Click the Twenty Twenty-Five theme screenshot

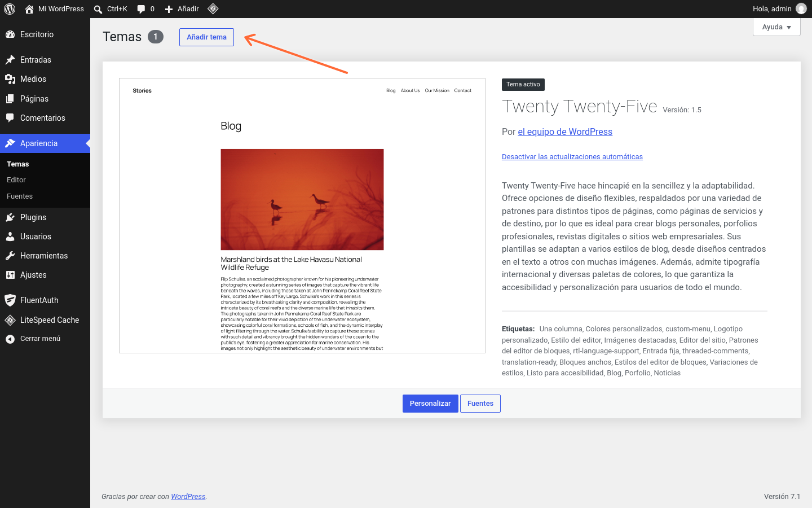pyautogui.click(x=302, y=216)
